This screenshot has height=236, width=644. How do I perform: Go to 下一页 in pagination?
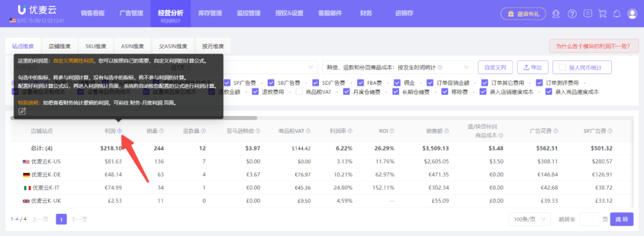point(79,219)
